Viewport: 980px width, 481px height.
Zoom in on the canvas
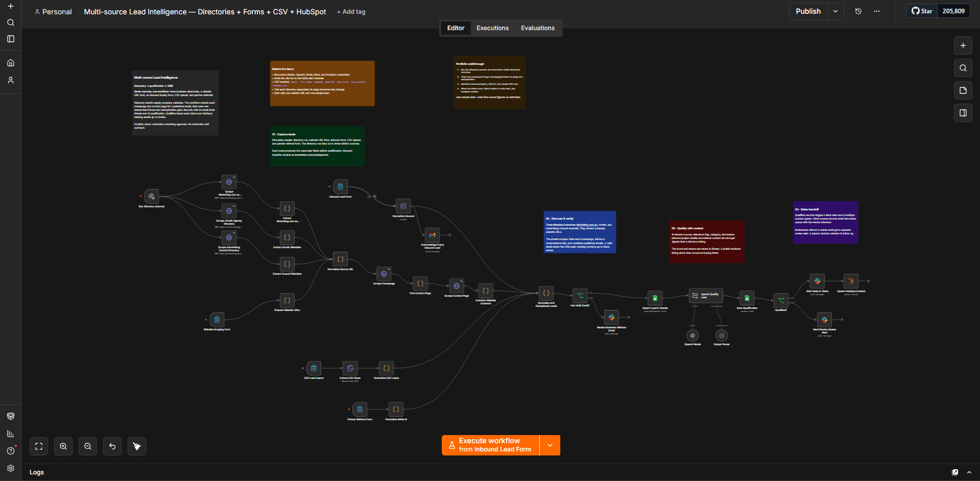coord(63,446)
